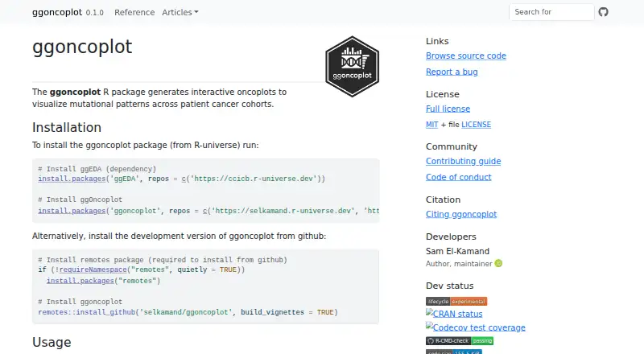Click install.packages link in ggEDA line
The height and width of the screenshot is (354, 644).
coord(72,179)
